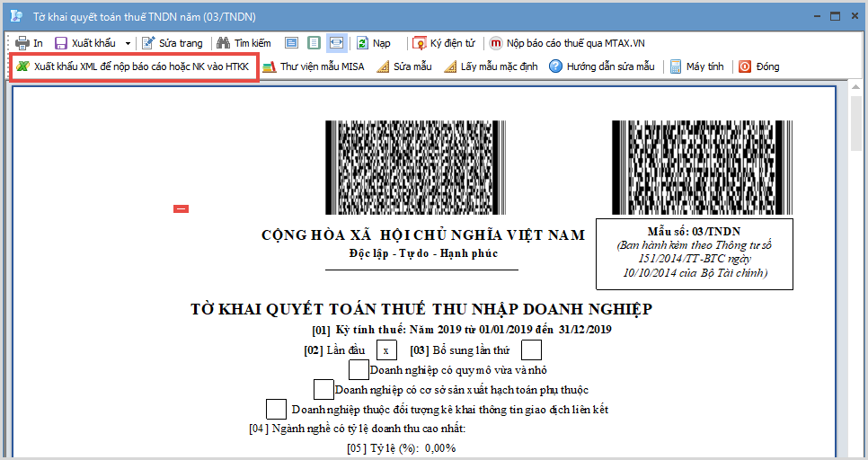
Task: Click the Nạp reload icon
Action: (362, 43)
